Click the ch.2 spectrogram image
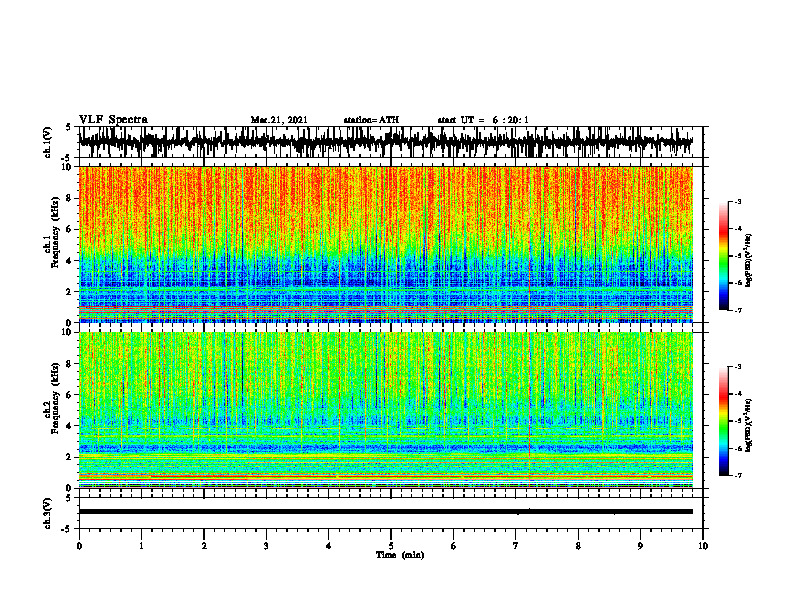The height and width of the screenshot is (612, 792). pyautogui.click(x=385, y=410)
